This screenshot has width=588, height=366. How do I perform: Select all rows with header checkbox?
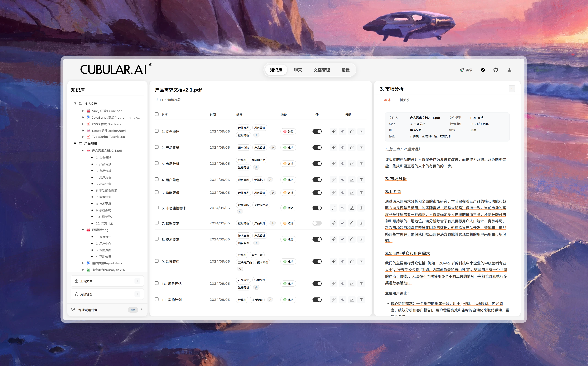157,114
